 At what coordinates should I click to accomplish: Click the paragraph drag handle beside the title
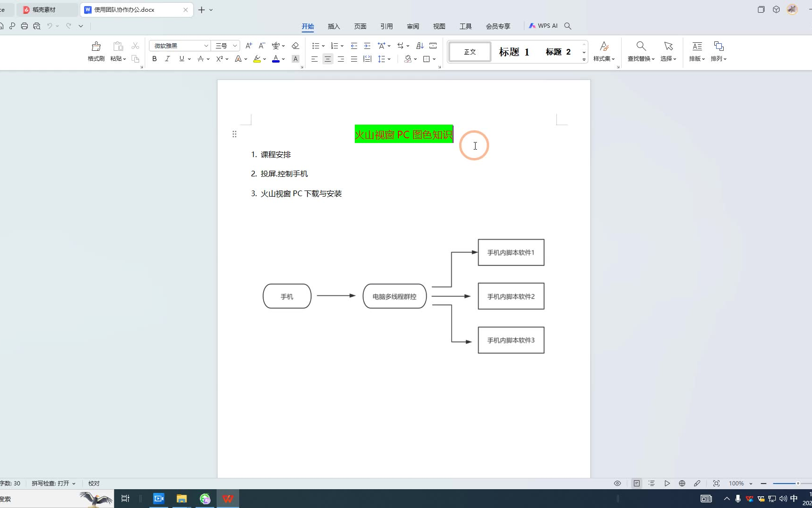(234, 134)
